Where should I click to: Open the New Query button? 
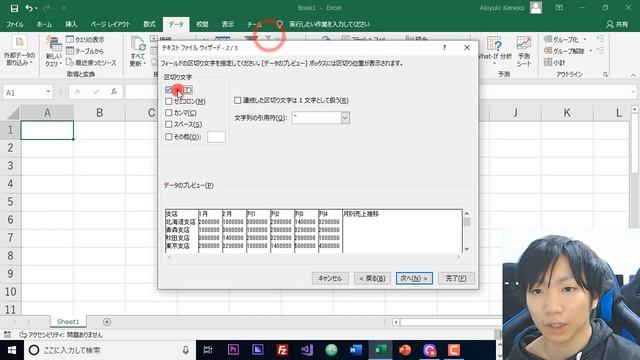[53, 51]
